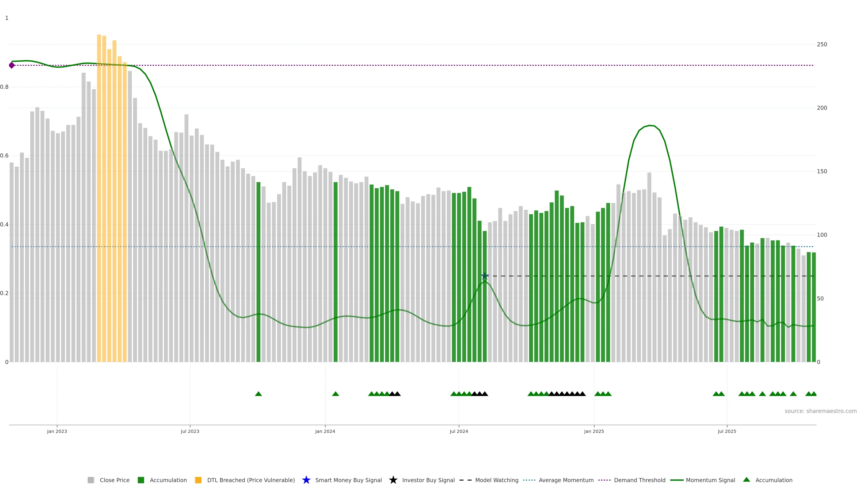Screen dimensions: 868x488
Task: Click the grey Close Price legend square
Action: [91, 480]
